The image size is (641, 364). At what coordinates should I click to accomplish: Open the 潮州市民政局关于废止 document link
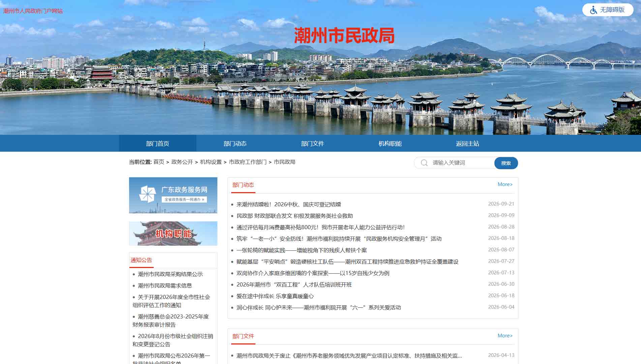tap(349, 356)
